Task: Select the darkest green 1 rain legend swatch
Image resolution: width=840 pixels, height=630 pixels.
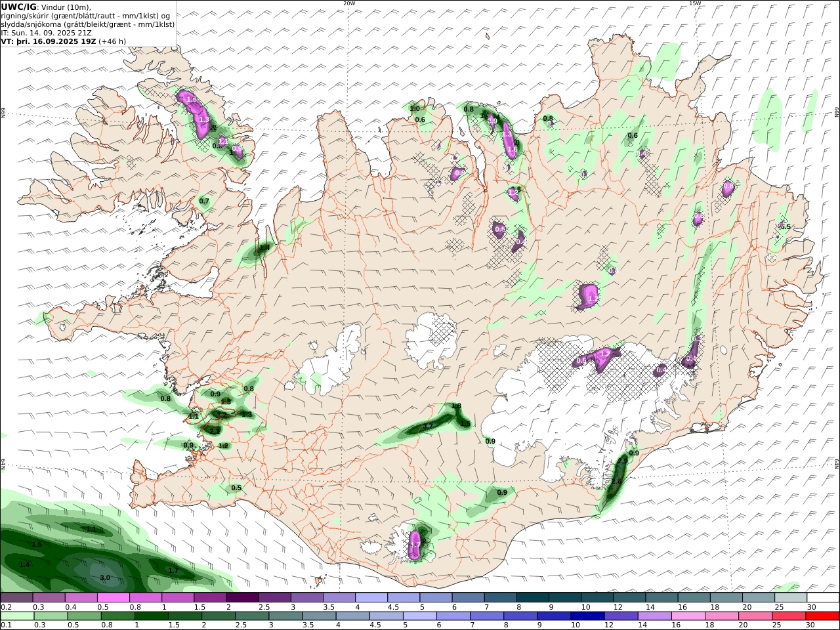Action: pyautogui.click(x=152, y=616)
